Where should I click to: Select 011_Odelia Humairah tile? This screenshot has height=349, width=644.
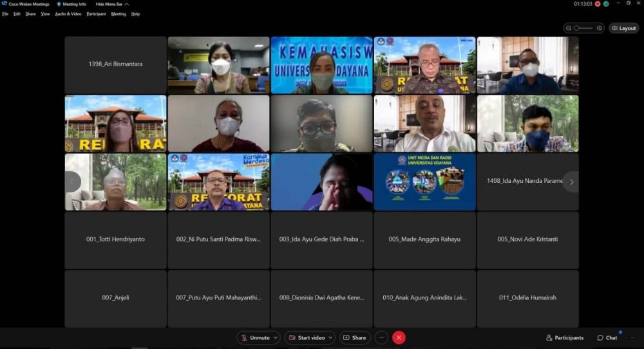[528, 299]
